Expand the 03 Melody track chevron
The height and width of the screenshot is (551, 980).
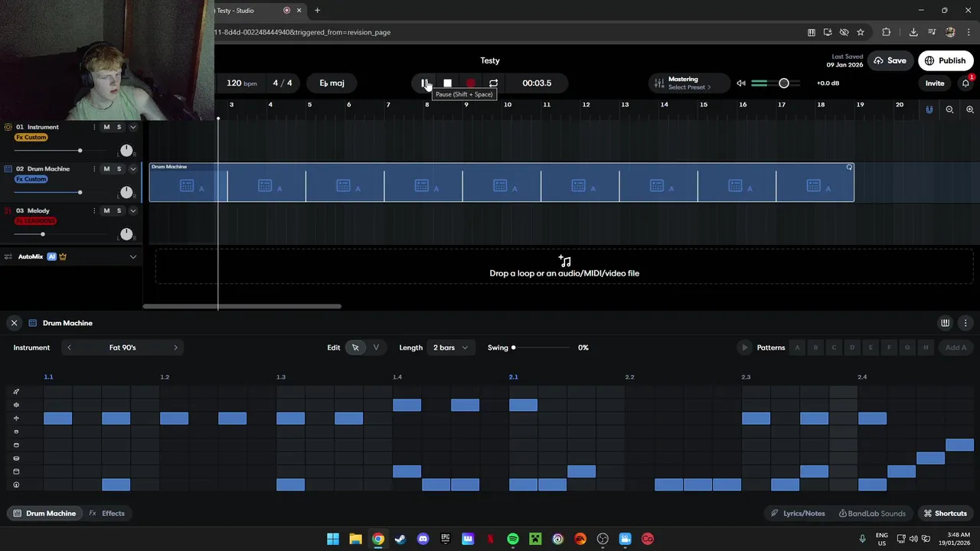(x=133, y=210)
